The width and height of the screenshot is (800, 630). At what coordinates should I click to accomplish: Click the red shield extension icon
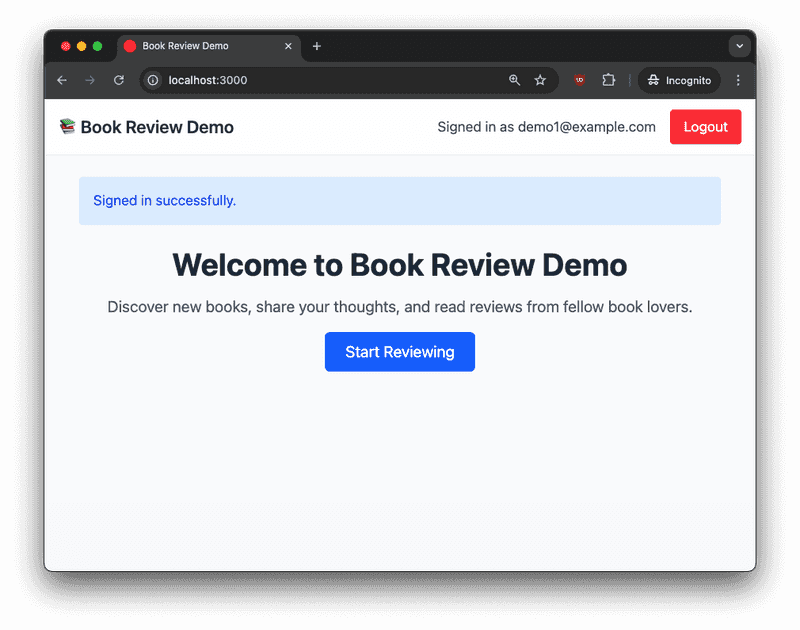pos(579,80)
